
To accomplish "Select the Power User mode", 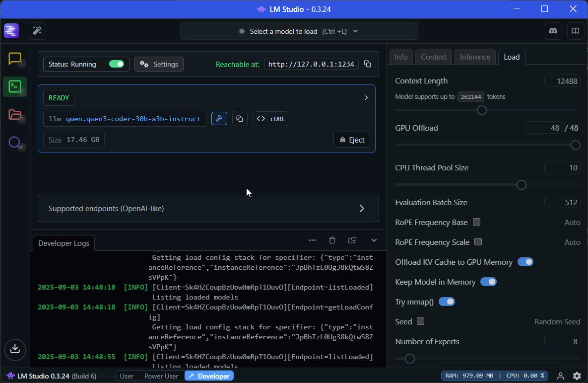I will tap(161, 376).
